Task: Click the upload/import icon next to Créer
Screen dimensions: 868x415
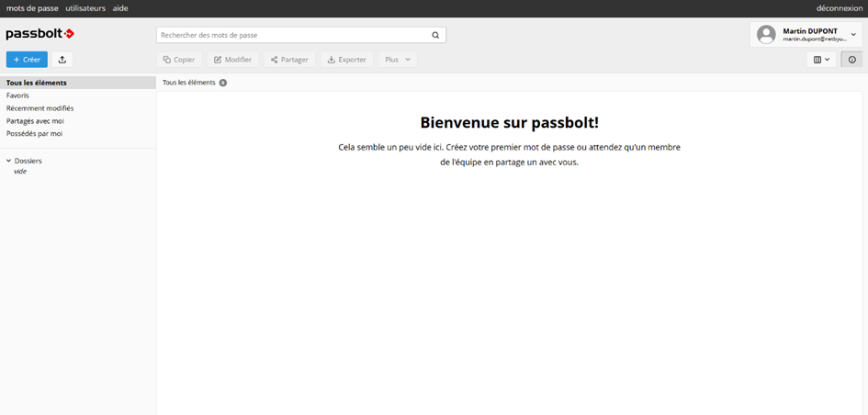Action: click(62, 60)
